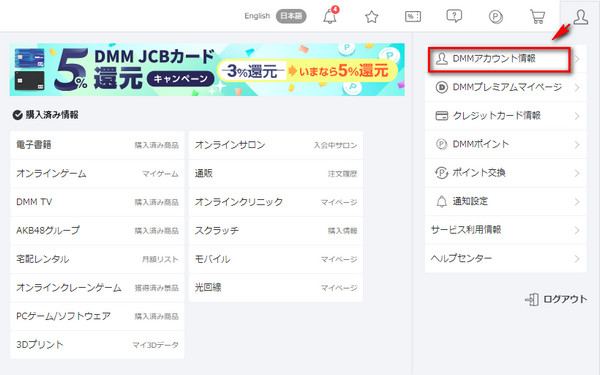
Task: Open 電子書籍 purchased items
Action: point(97,145)
